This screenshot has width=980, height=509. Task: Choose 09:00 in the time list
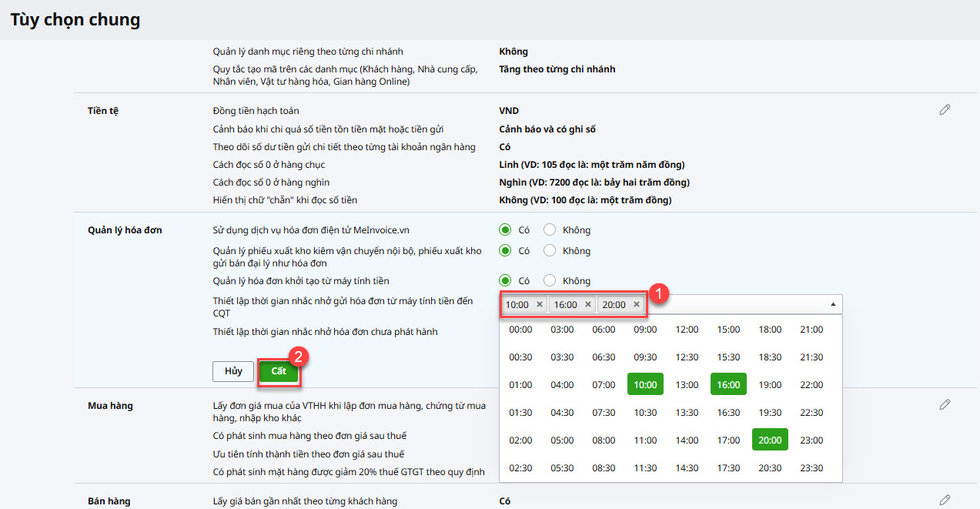click(x=645, y=330)
